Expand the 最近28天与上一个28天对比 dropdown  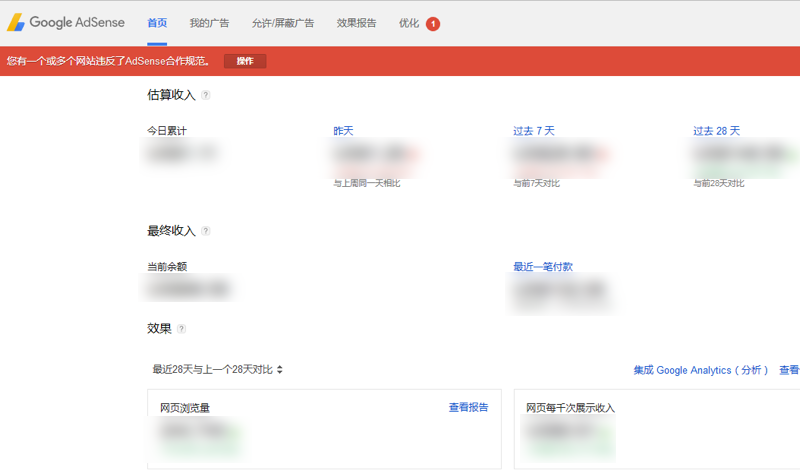(x=217, y=369)
